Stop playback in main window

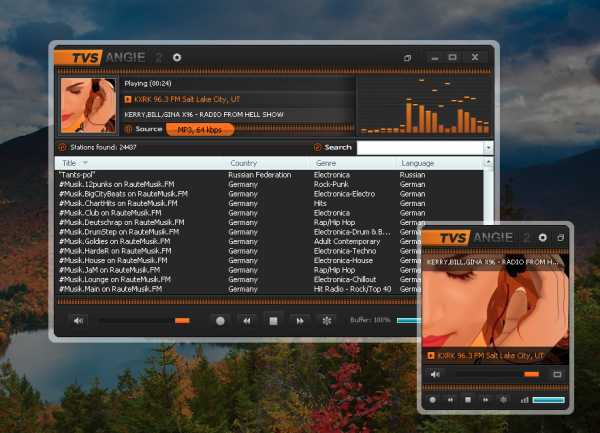click(x=273, y=321)
